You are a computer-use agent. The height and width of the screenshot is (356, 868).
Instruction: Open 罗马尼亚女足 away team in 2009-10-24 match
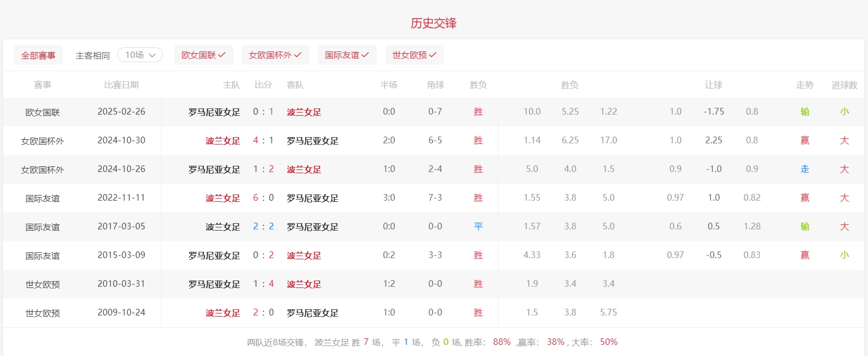coord(313,313)
